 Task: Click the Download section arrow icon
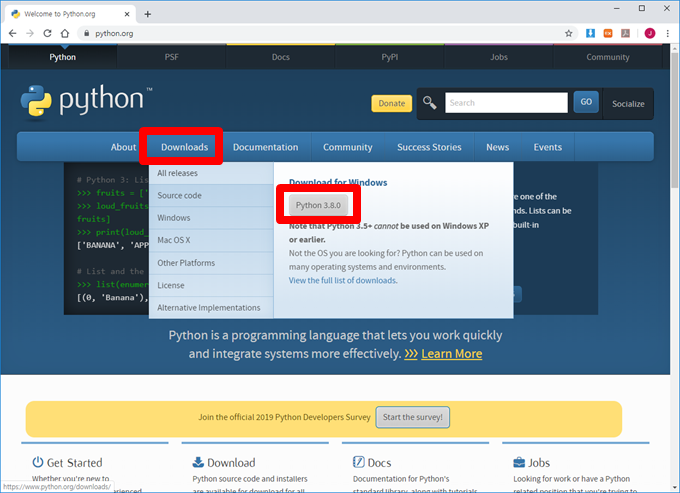[x=198, y=462]
